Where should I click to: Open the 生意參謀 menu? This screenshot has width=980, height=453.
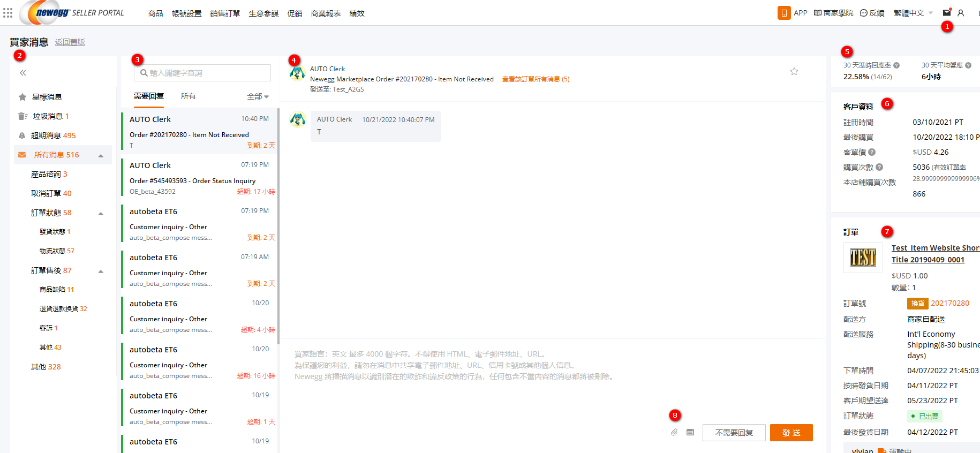point(263,13)
